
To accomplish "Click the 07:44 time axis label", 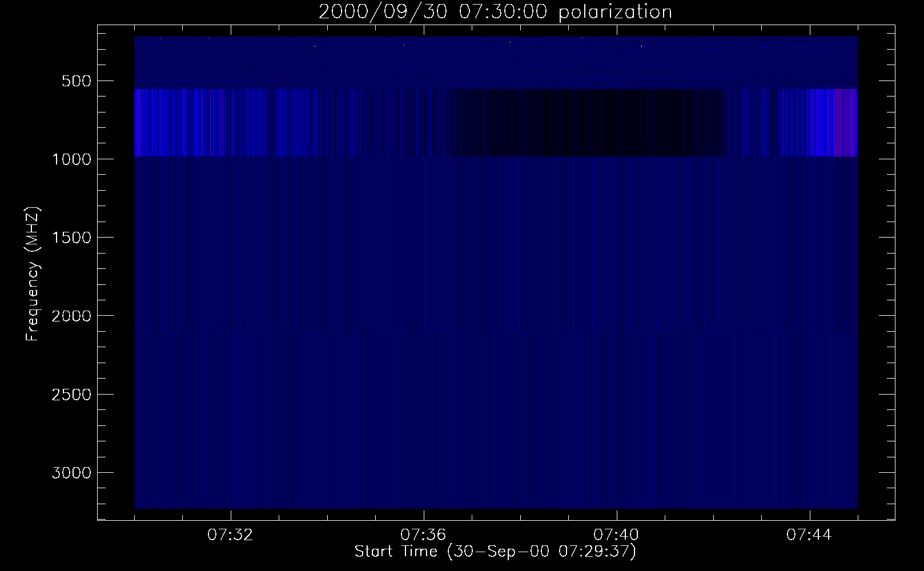I will (810, 535).
